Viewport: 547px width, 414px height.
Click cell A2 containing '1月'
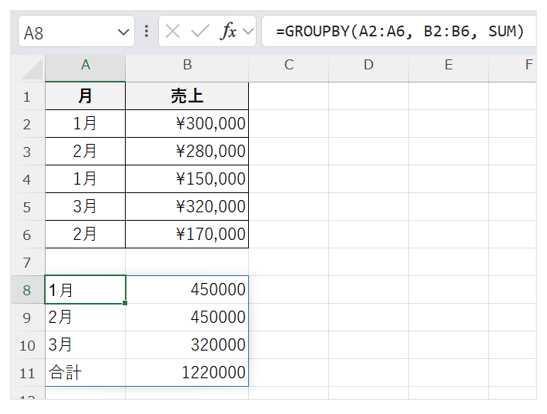pos(85,123)
